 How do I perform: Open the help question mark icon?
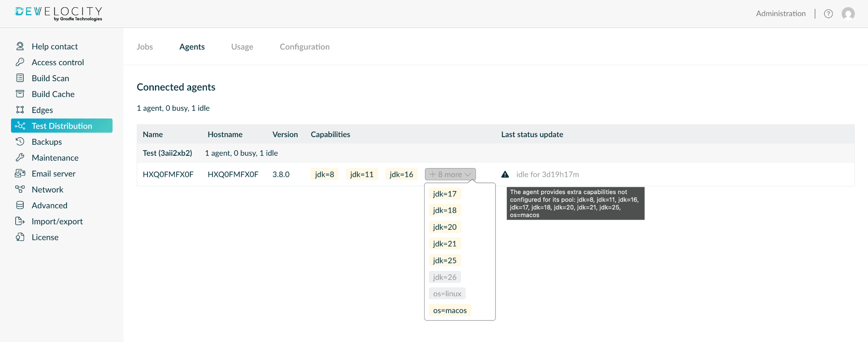pos(828,14)
